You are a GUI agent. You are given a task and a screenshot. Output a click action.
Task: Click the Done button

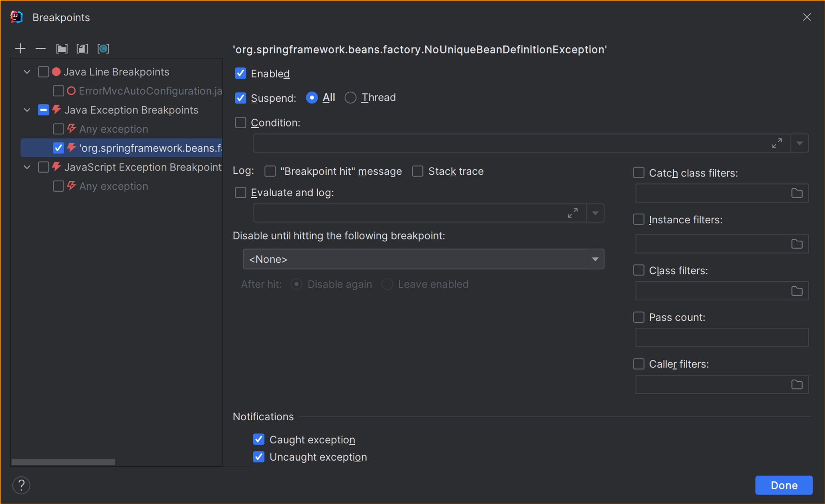783,485
